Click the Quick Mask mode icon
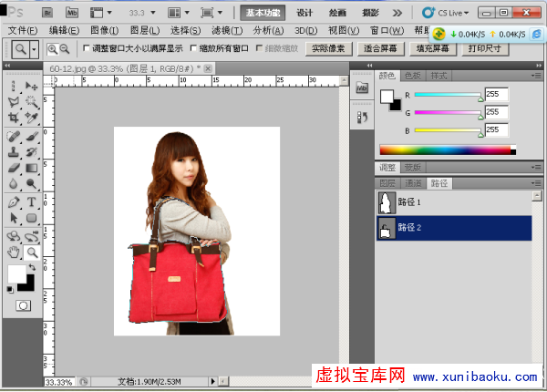 point(23,305)
